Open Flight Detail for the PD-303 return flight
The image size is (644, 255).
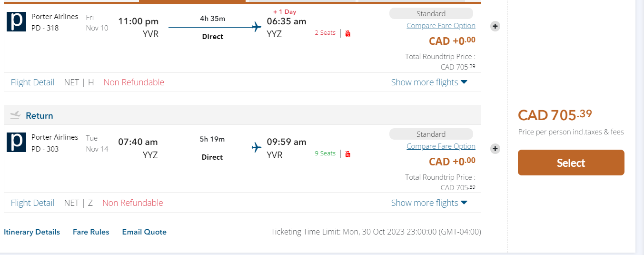(x=32, y=203)
